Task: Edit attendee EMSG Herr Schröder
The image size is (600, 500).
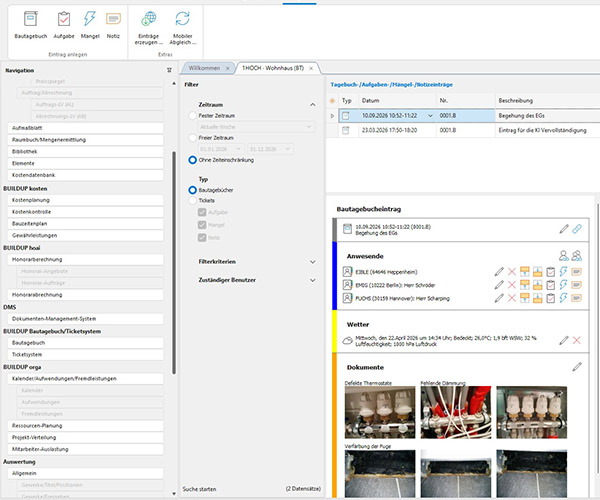Action: 499,285
